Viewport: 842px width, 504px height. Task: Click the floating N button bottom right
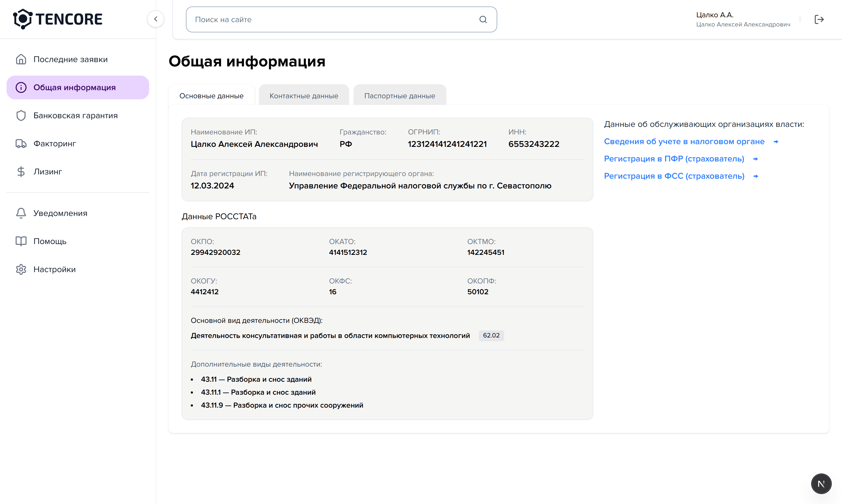(821, 484)
